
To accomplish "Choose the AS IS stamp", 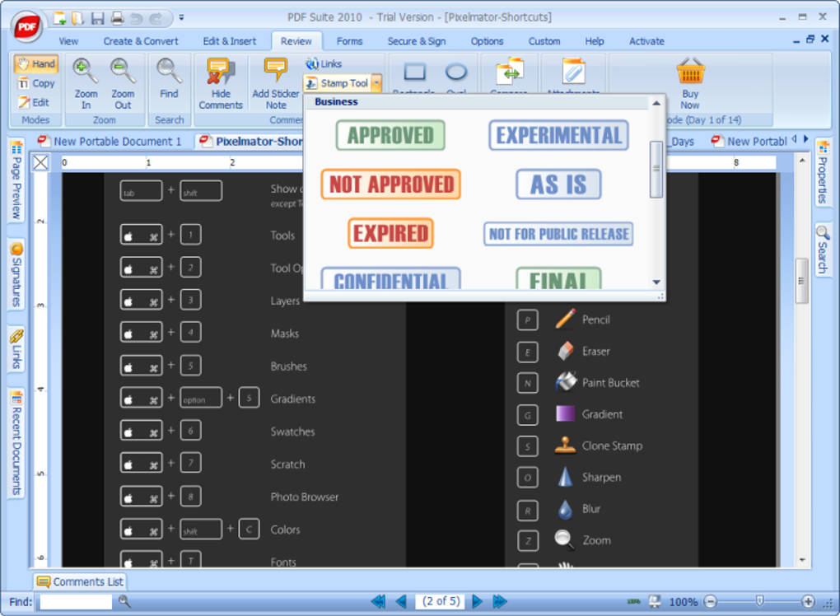I will [558, 184].
